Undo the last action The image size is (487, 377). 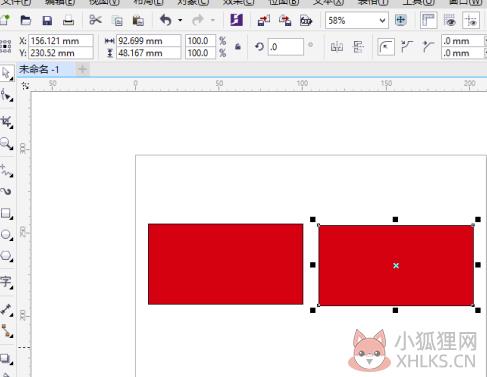click(x=166, y=20)
